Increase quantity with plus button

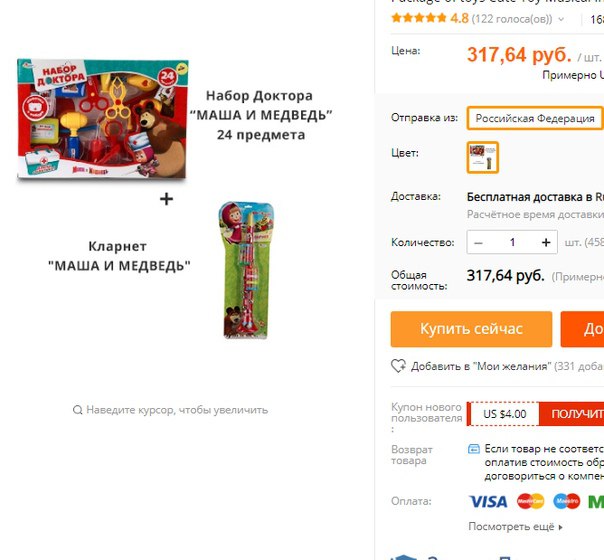[546, 242]
